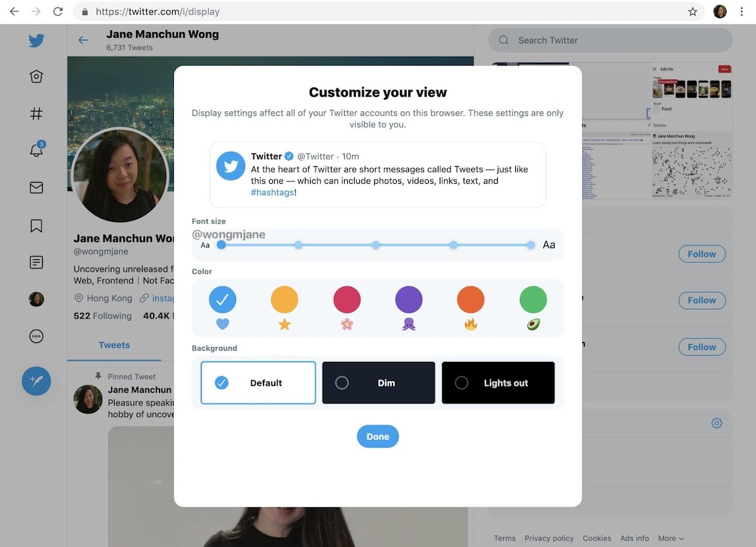Open Chrome profile avatar
This screenshot has width=756, height=547.
pos(720,11)
